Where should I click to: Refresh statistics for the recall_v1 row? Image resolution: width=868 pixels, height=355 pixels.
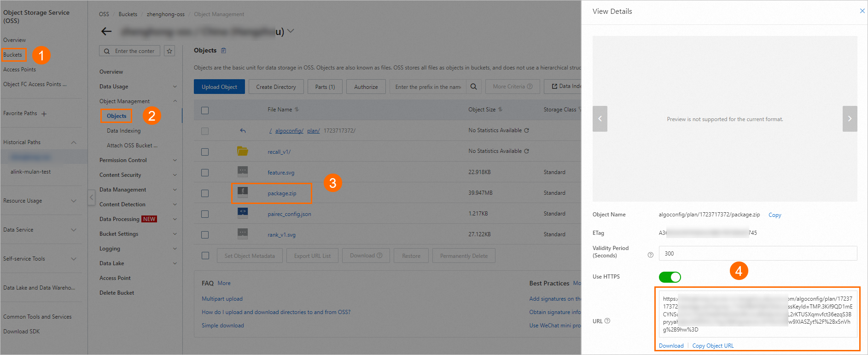[526, 151]
